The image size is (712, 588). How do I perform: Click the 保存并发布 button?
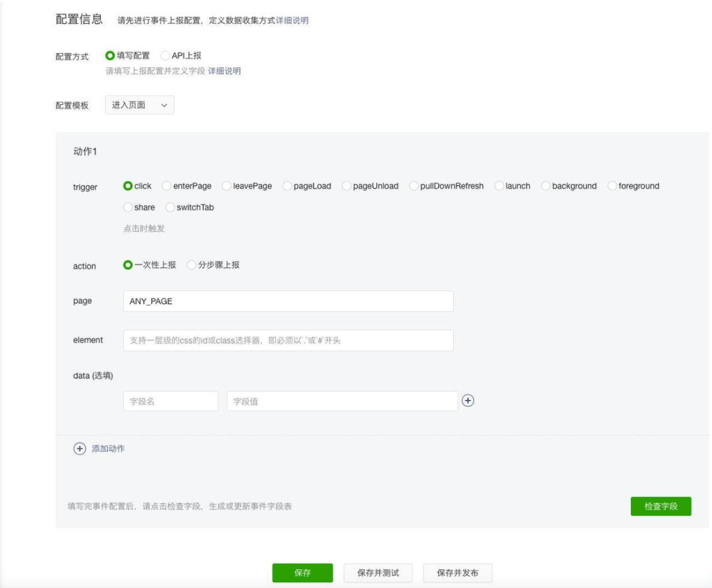(x=458, y=573)
